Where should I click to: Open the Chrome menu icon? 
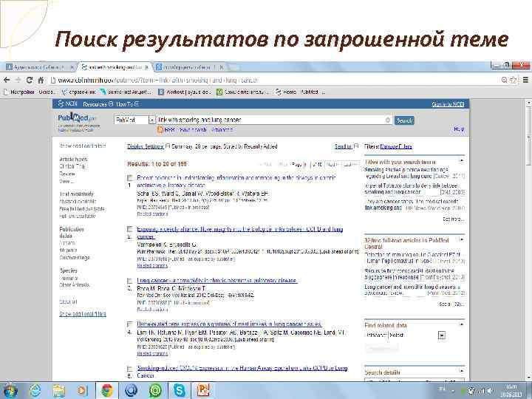pyautogui.click(x=525, y=80)
